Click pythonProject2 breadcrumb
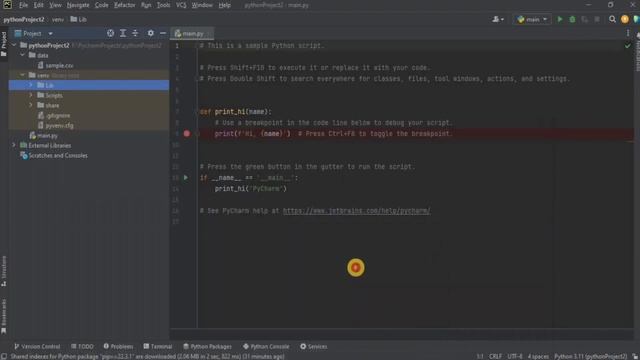The height and width of the screenshot is (360, 640). (24, 19)
